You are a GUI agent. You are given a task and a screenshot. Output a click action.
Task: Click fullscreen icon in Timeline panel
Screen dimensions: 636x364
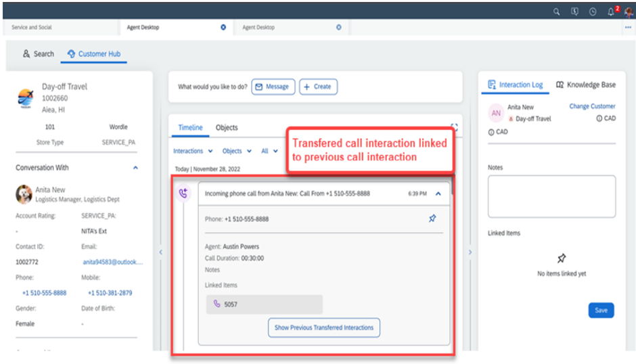point(454,127)
